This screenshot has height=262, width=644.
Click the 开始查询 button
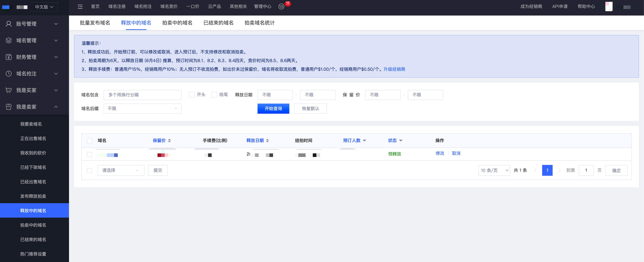[273, 109]
